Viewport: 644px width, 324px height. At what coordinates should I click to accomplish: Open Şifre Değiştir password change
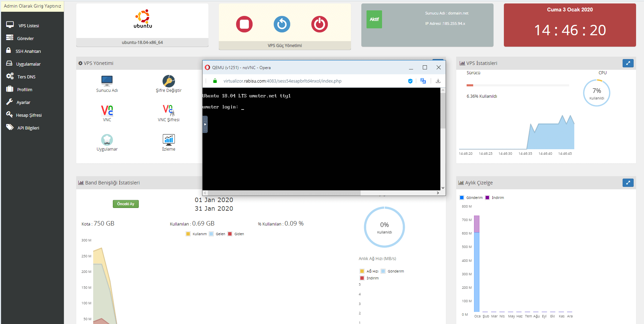coord(168,83)
